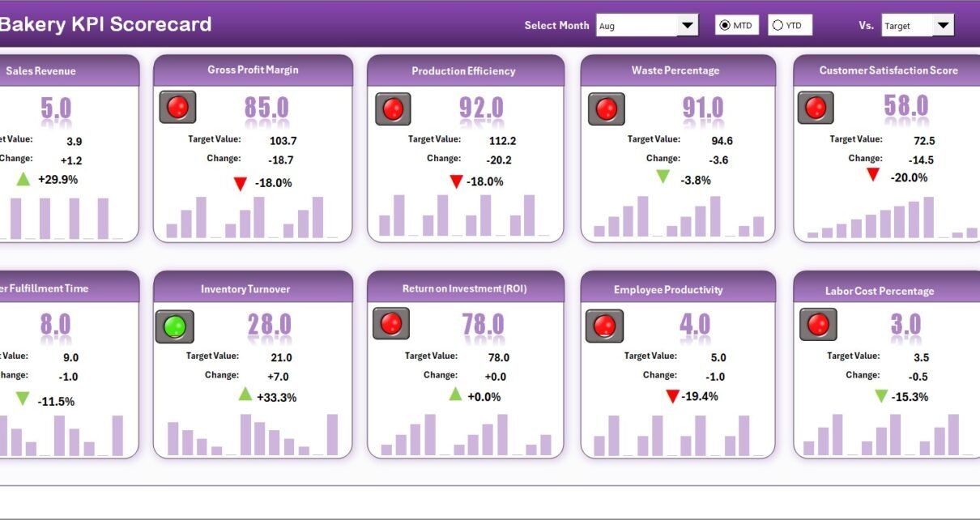Click the Aug month combo box field
980x520 pixels.
(x=637, y=26)
